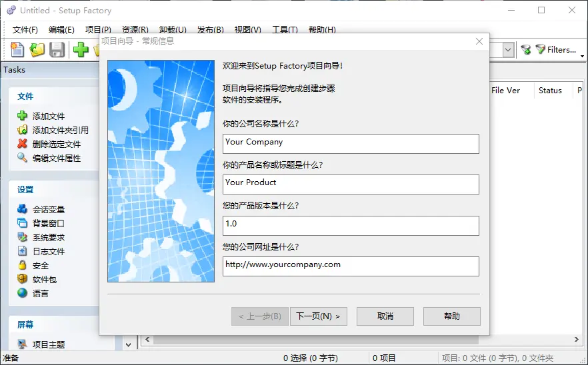The height and width of the screenshot is (365, 588).
Task: Click the disabled 上一步(B) button
Action: coord(260,316)
